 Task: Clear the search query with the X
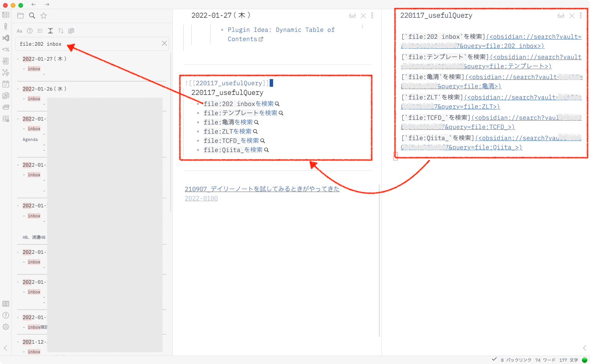tap(164, 43)
